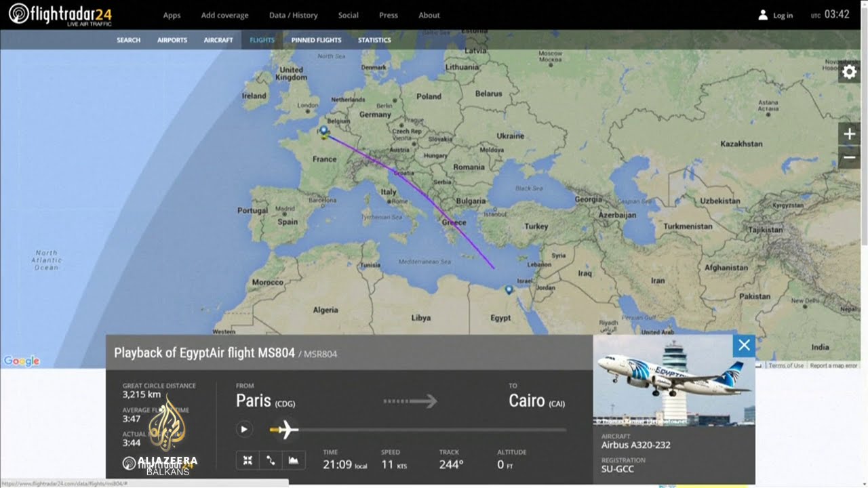Toggle the route path icon

[x=271, y=460]
